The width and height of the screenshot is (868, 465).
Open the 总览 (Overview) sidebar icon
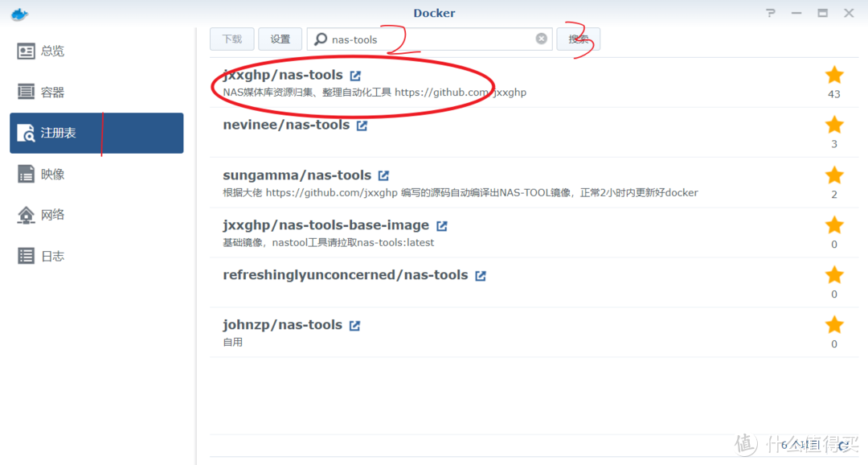[40, 50]
